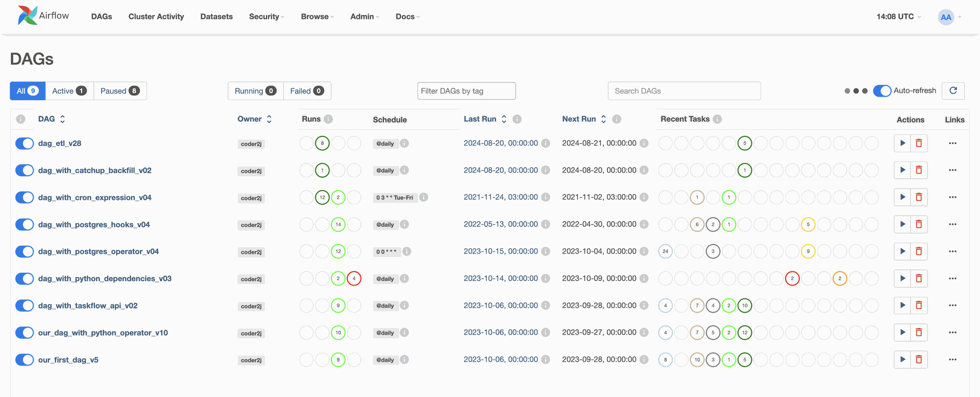
Task: Delete dag_with_cron_expression_v04 via trash icon
Action: [919, 197]
